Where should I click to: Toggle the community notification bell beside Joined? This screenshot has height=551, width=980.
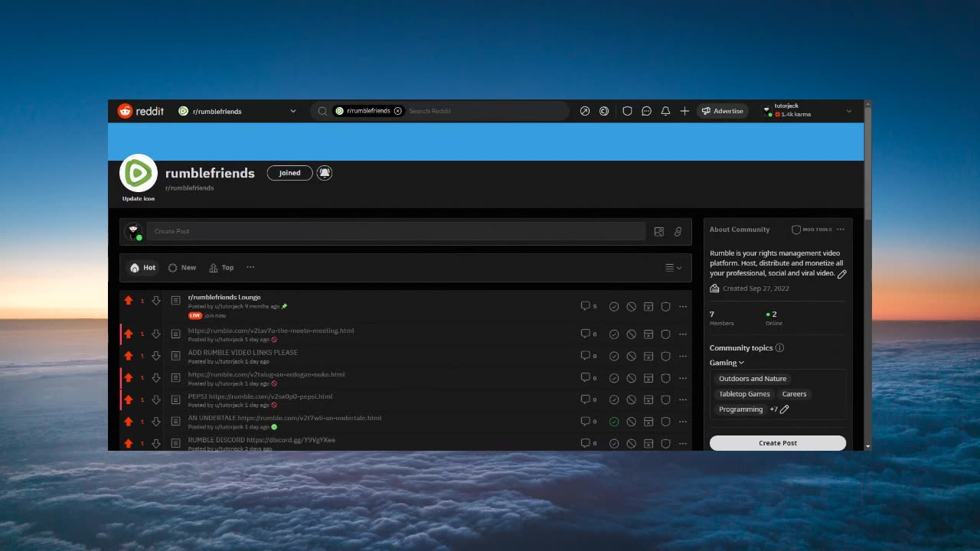(x=325, y=173)
